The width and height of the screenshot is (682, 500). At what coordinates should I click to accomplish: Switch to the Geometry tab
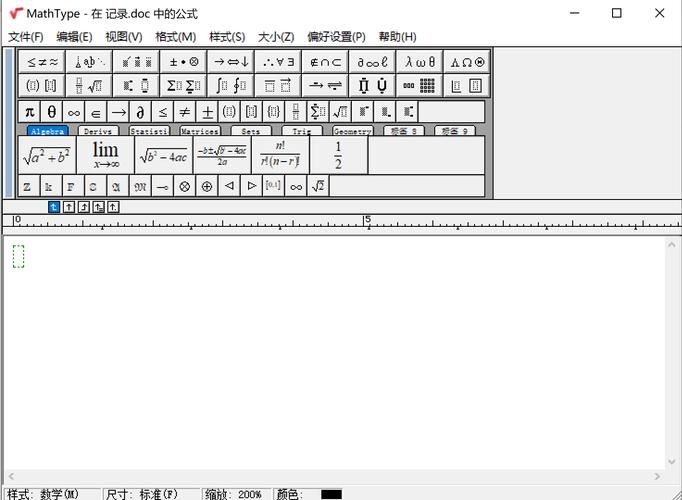coord(352,131)
